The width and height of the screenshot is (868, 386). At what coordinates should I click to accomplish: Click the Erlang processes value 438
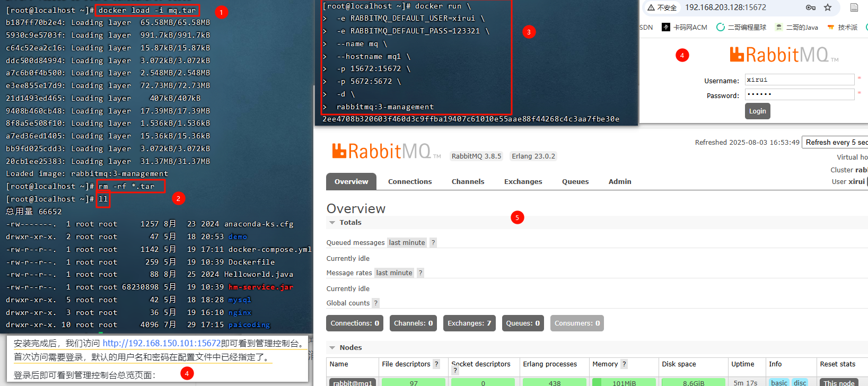click(555, 383)
